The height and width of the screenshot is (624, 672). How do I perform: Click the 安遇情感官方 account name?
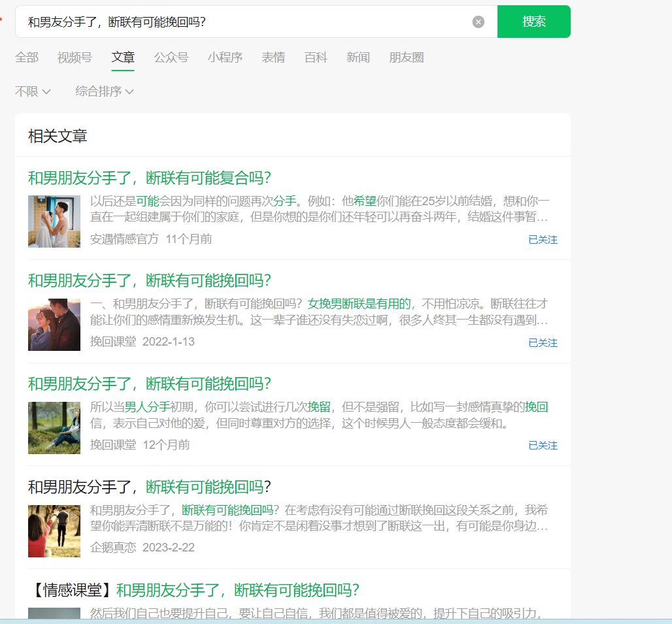(x=124, y=239)
